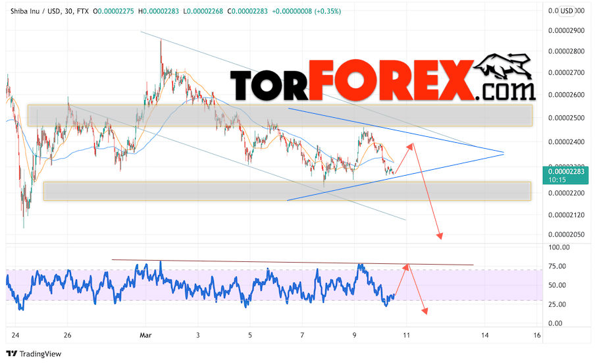Image resolution: width=597 pixels, height=364 pixels.
Task: Click the date label 16 on time axis
Action: click(x=537, y=336)
